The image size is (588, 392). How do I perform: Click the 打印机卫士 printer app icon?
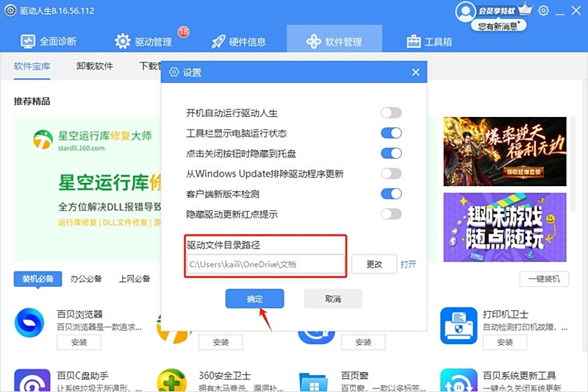pyautogui.click(x=459, y=326)
